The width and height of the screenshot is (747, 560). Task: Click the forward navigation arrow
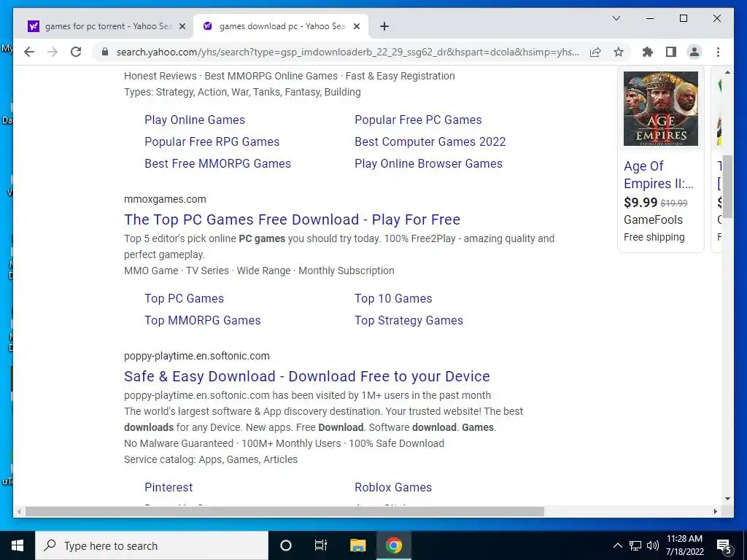[53, 52]
